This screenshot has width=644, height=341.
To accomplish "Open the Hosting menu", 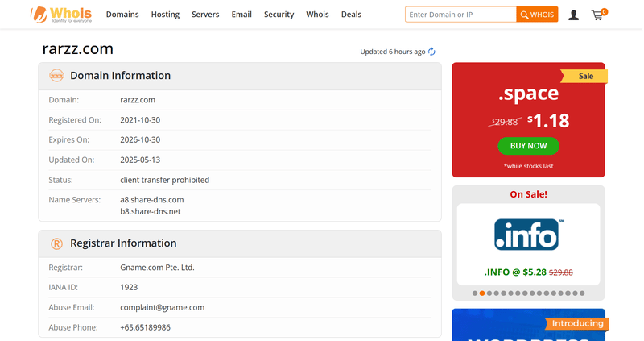I will click(165, 15).
